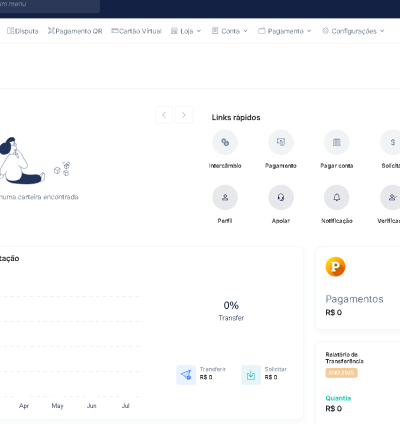
Task: Click the Apr label on chart axis
Action: pos(24,406)
